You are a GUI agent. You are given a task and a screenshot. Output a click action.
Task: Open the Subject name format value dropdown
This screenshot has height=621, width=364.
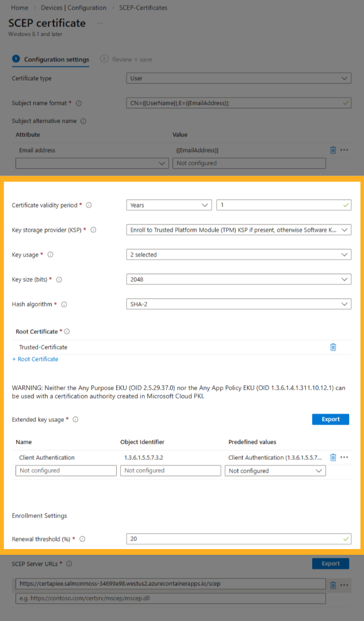click(238, 103)
